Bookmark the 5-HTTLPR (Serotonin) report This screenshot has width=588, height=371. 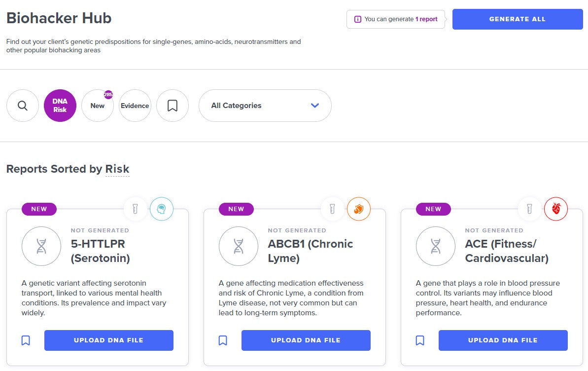click(x=26, y=340)
